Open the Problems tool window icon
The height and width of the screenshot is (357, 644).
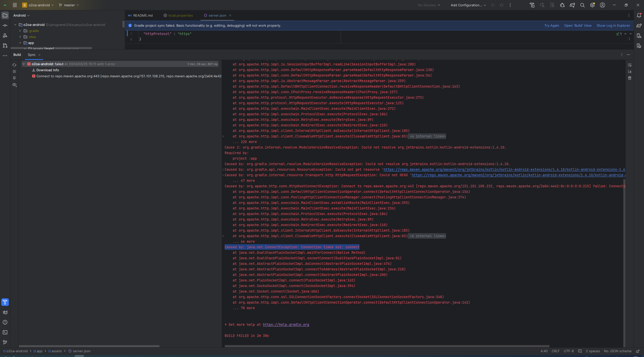5,322
